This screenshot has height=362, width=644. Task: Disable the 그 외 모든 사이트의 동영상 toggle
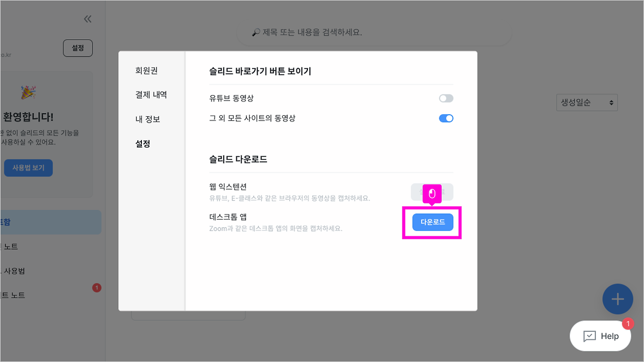[446, 118]
